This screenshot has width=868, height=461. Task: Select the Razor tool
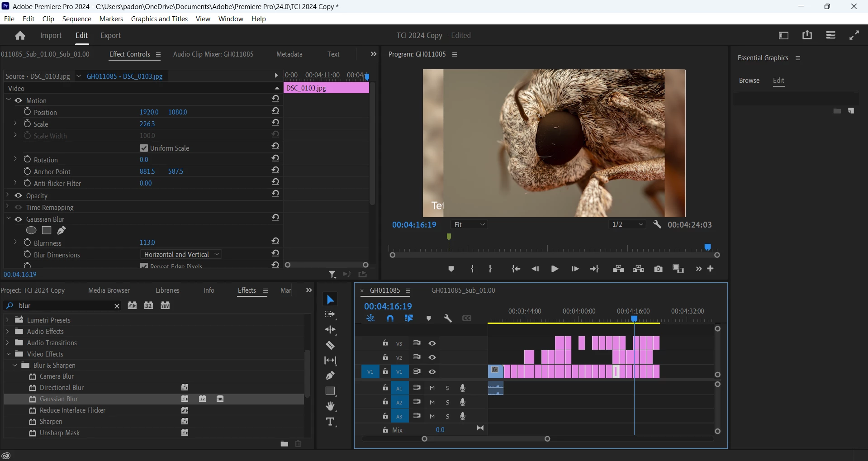pos(330,346)
